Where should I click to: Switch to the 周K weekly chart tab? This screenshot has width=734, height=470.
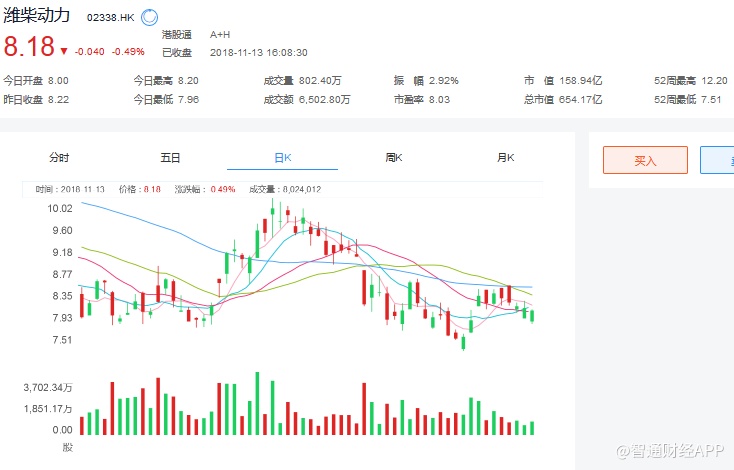pos(393,157)
